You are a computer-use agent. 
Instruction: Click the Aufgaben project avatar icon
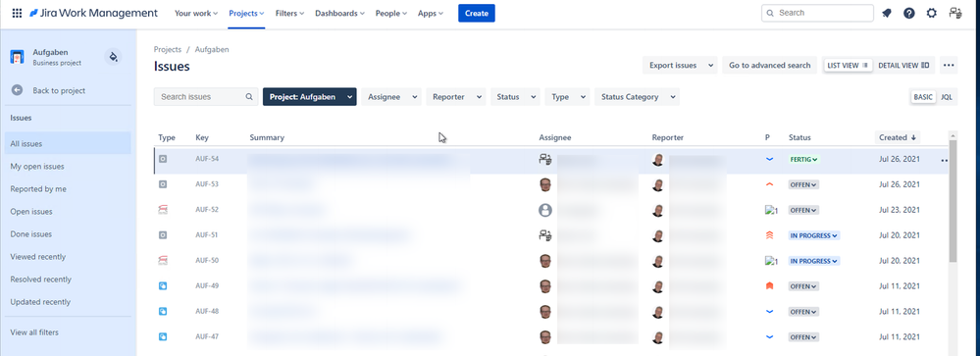(17, 58)
